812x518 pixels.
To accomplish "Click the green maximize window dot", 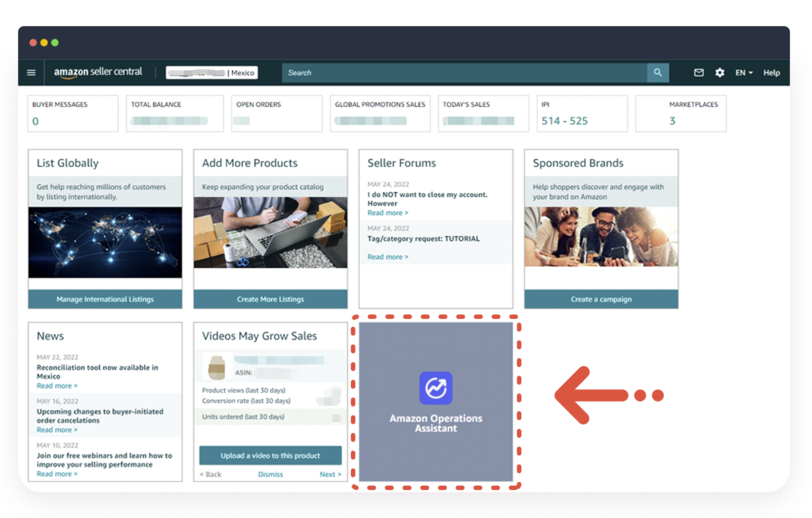I will tap(55, 43).
